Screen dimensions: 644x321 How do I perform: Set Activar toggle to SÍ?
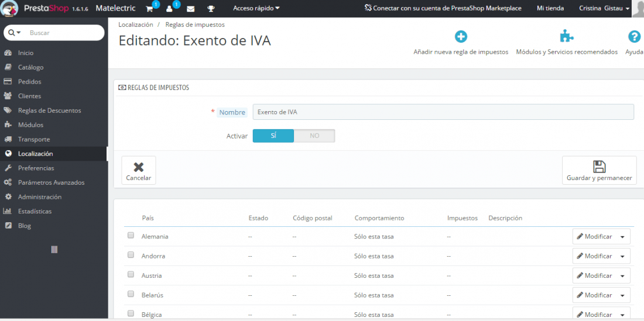[x=273, y=136]
